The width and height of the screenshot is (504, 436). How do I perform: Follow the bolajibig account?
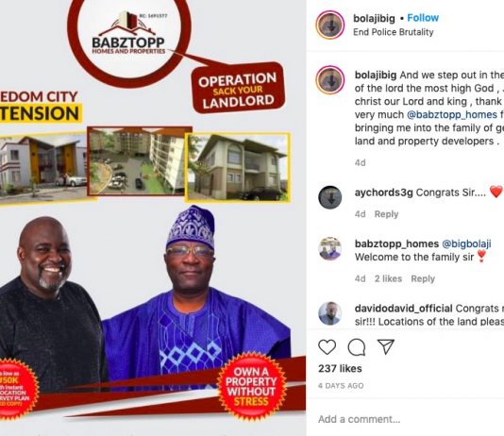click(423, 18)
